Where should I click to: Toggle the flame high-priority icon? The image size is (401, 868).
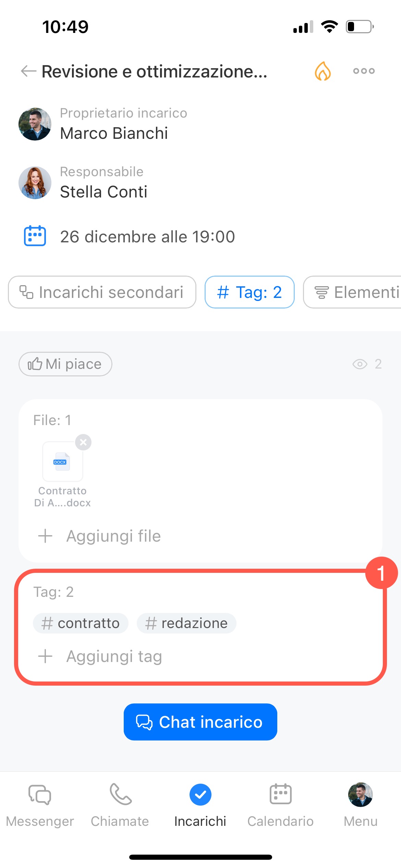point(323,71)
